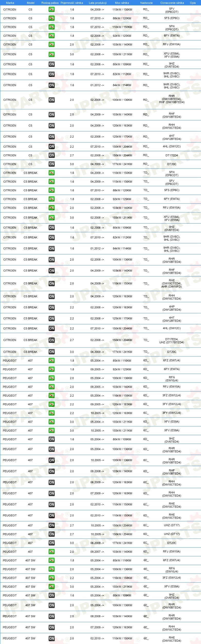Select the Opis column header
This screenshot has height=644, width=201.
coord(193,3)
